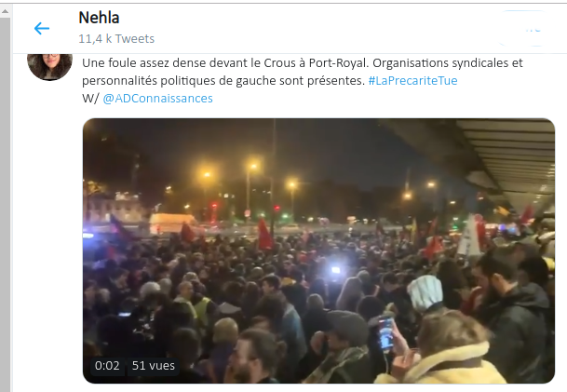The height and width of the screenshot is (392, 567).
Task: Click the raised smartphone in the video
Action: point(385,333)
